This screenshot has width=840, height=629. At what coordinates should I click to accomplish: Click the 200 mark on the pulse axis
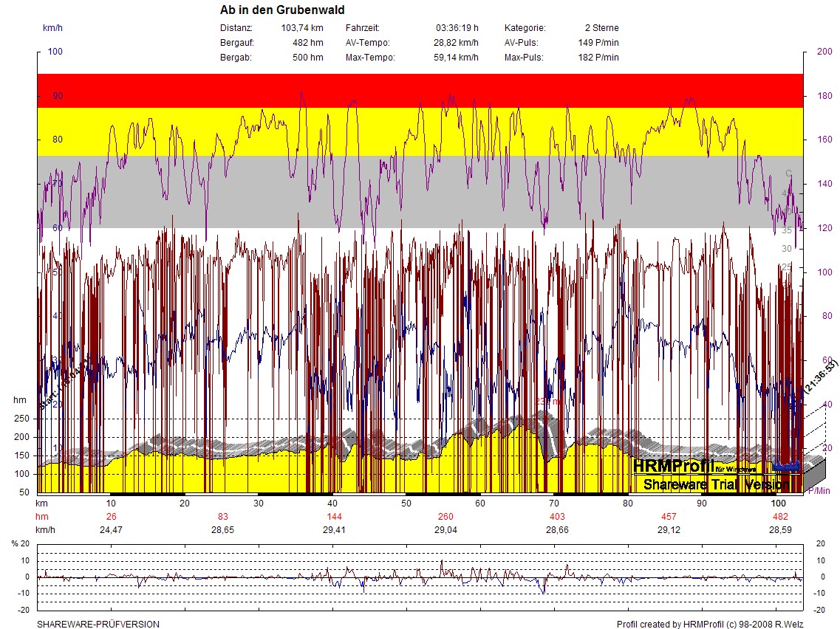click(824, 52)
